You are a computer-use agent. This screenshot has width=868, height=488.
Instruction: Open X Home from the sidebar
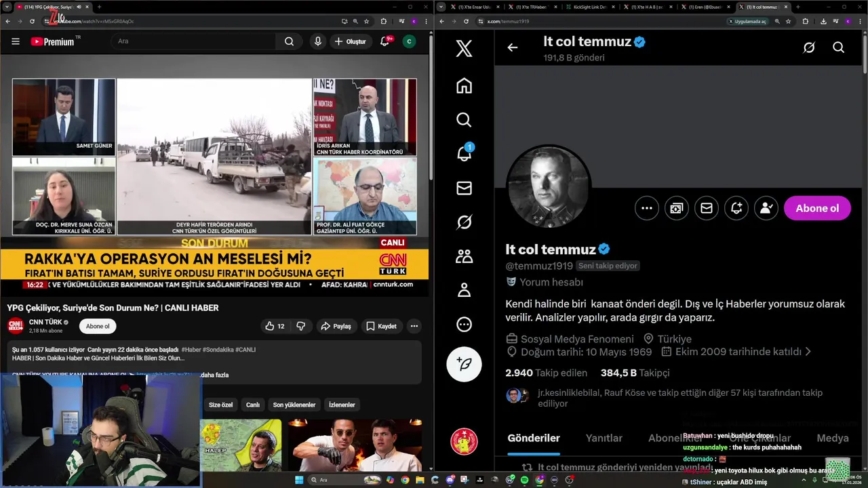point(464,86)
